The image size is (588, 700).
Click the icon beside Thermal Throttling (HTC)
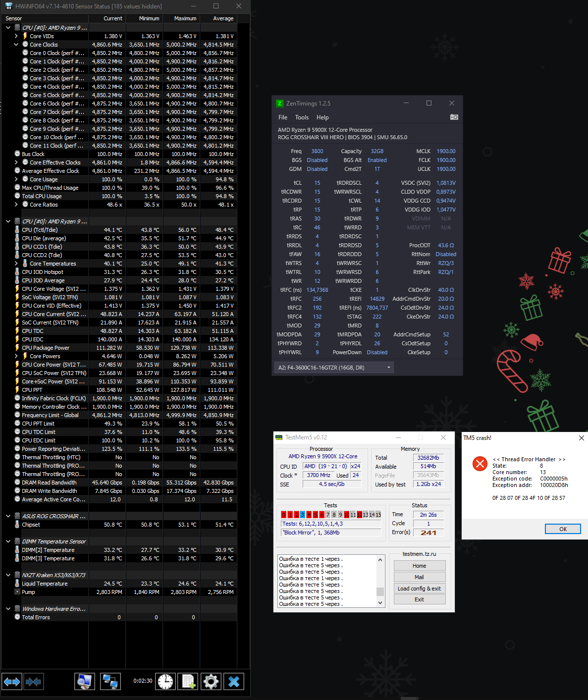(17, 457)
